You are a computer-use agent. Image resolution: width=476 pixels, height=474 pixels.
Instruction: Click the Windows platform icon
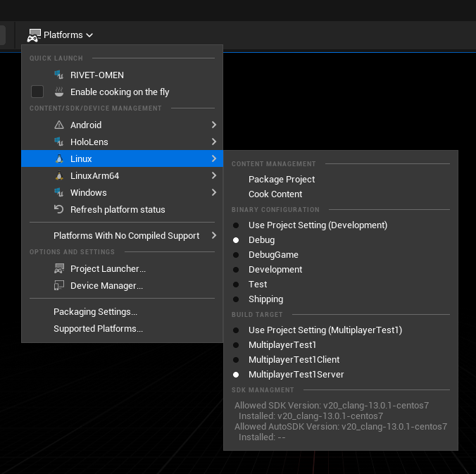click(59, 193)
